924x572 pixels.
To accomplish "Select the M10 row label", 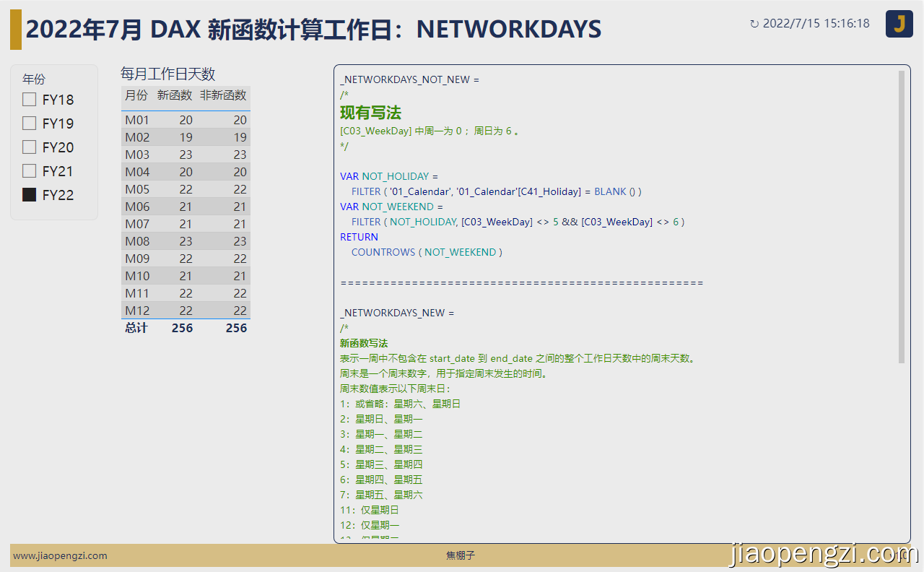I will (137, 276).
